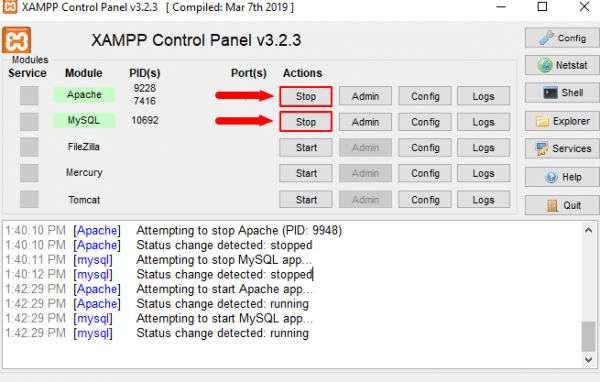Image resolution: width=600 pixels, height=382 pixels.
Task: Stop the Apache module
Action: tap(306, 96)
